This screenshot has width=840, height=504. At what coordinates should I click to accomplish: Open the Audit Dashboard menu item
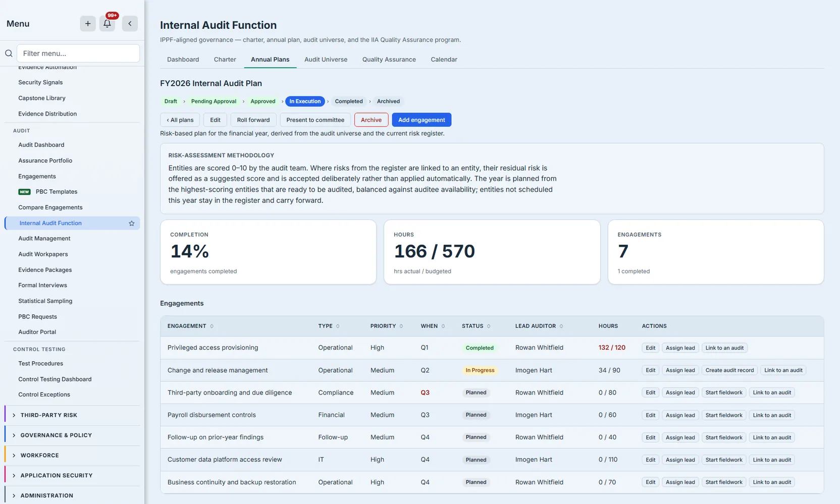point(41,145)
